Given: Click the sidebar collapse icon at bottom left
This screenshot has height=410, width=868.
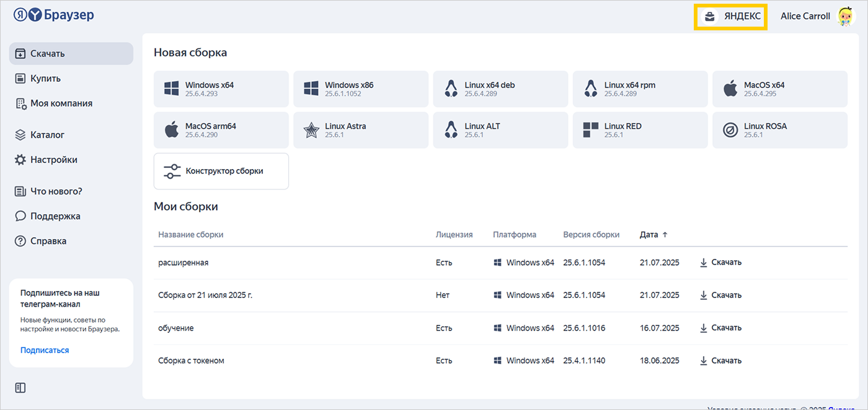Looking at the screenshot, I should tap(20, 388).
